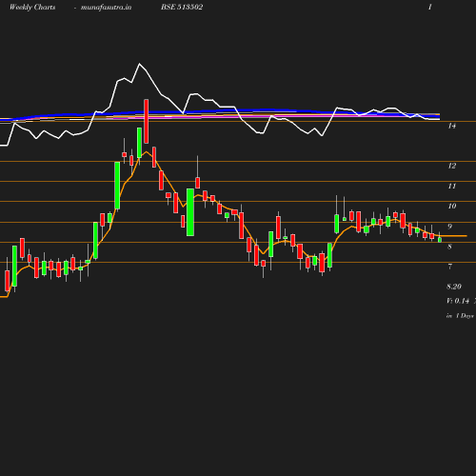Screen dimensions: 476x476
Task: Click the last green candle on the right
Action: [x=440, y=240]
